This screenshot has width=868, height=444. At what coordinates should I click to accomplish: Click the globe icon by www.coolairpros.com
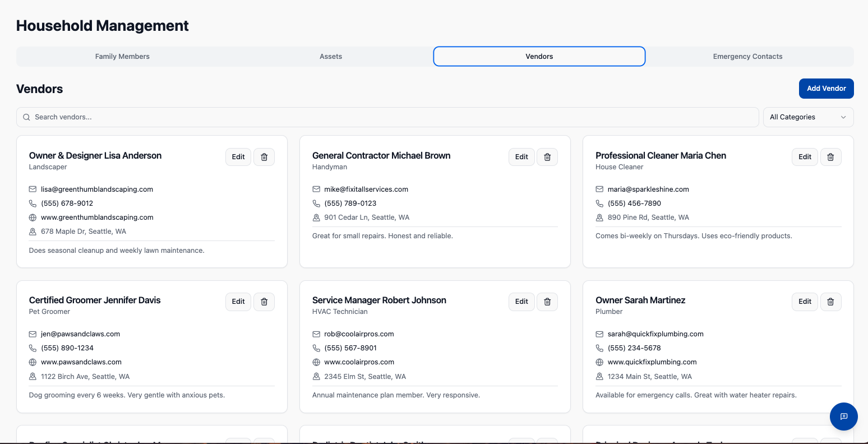click(x=316, y=362)
